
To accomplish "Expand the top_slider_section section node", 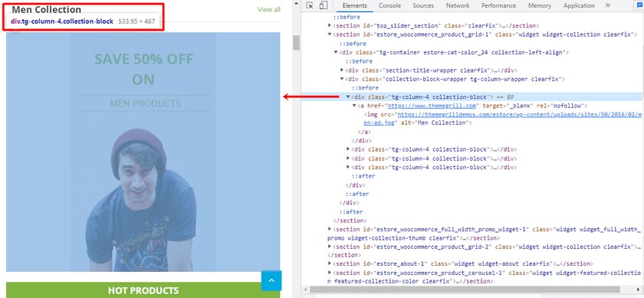I will pyautogui.click(x=330, y=25).
